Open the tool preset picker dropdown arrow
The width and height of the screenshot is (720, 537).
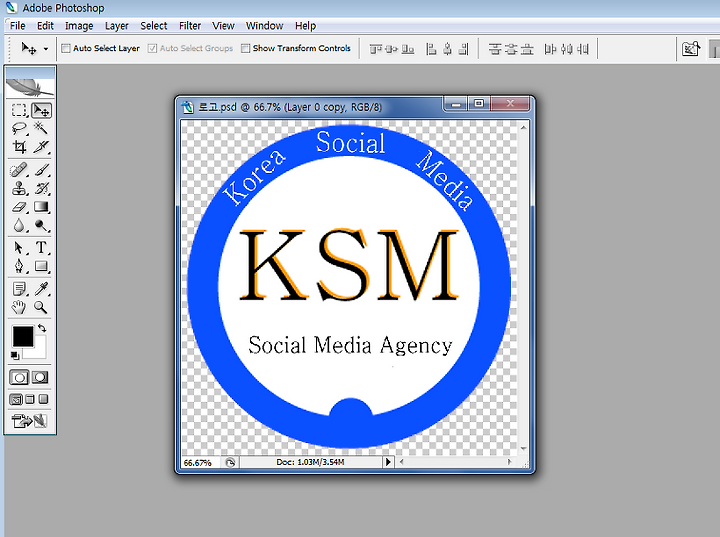pyautogui.click(x=46, y=49)
